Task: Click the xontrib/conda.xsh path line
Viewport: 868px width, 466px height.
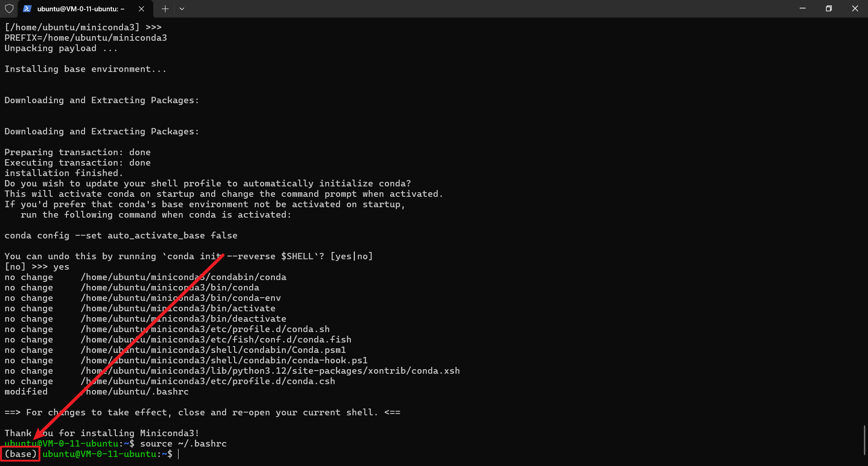Action: pos(270,371)
